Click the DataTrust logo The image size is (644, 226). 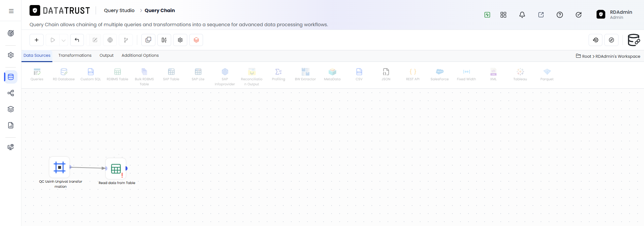tap(60, 11)
